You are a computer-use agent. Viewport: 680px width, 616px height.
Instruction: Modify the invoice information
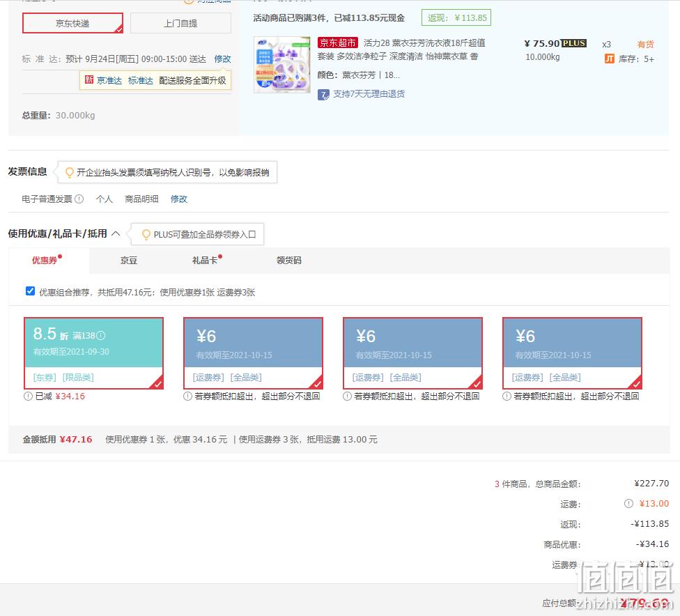pos(178,199)
